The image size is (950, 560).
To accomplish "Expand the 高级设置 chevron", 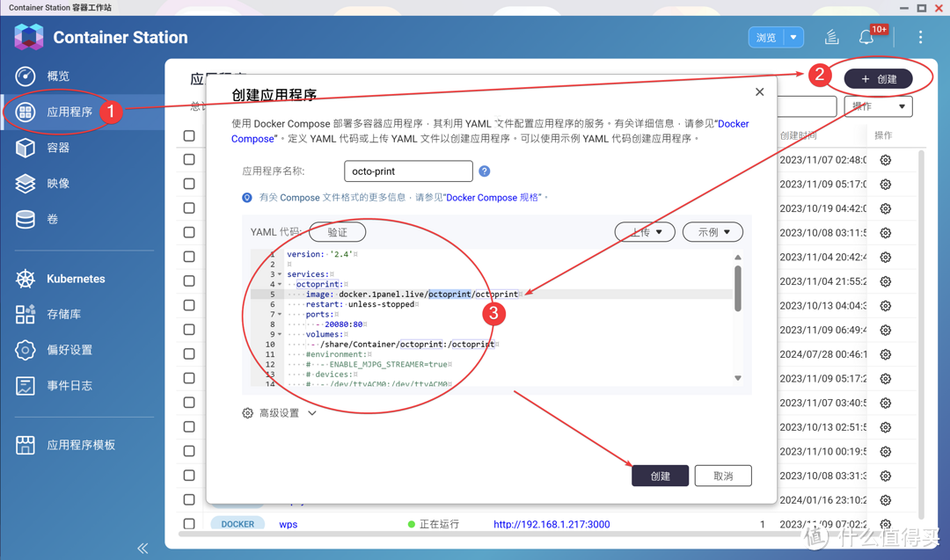I will pos(312,413).
